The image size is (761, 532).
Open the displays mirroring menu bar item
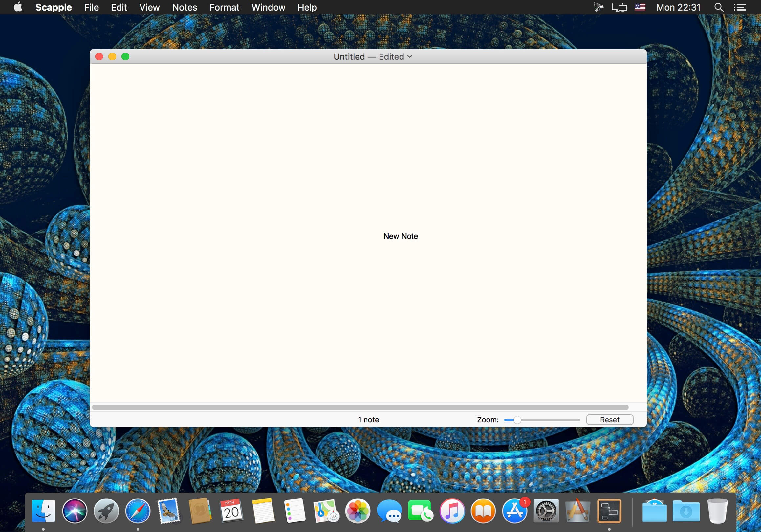[x=619, y=7]
